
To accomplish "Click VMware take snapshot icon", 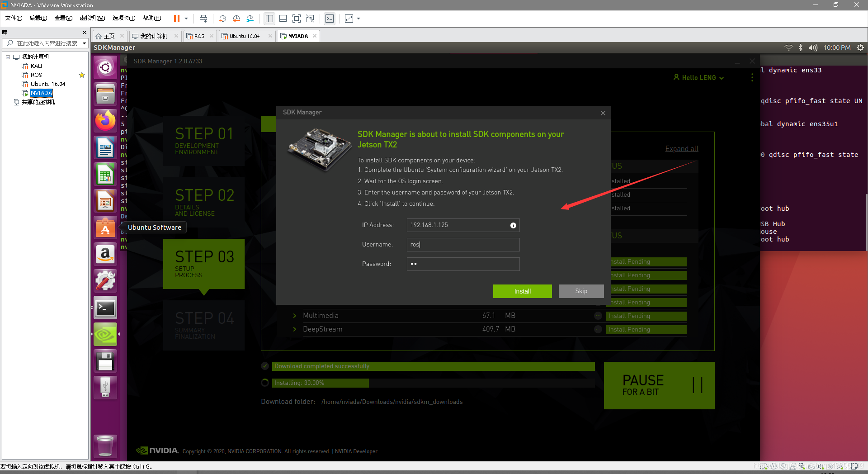I will coord(222,19).
